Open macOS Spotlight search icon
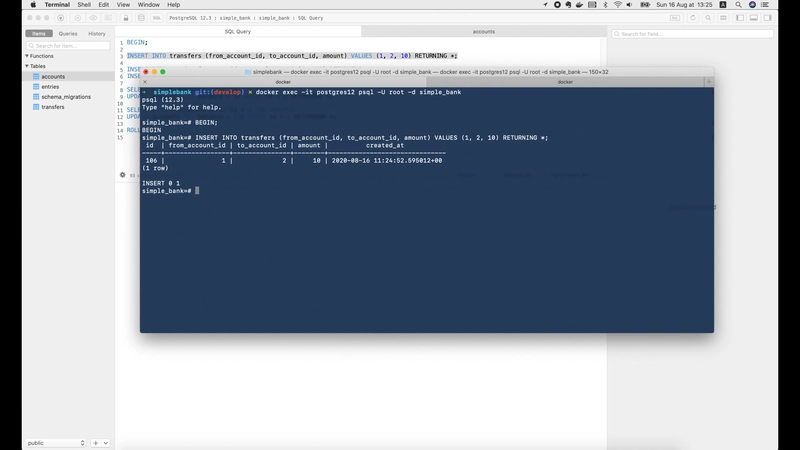 click(738, 5)
